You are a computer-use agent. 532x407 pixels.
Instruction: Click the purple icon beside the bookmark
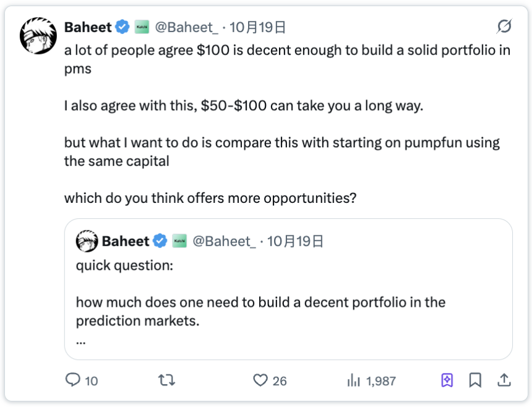pos(447,380)
